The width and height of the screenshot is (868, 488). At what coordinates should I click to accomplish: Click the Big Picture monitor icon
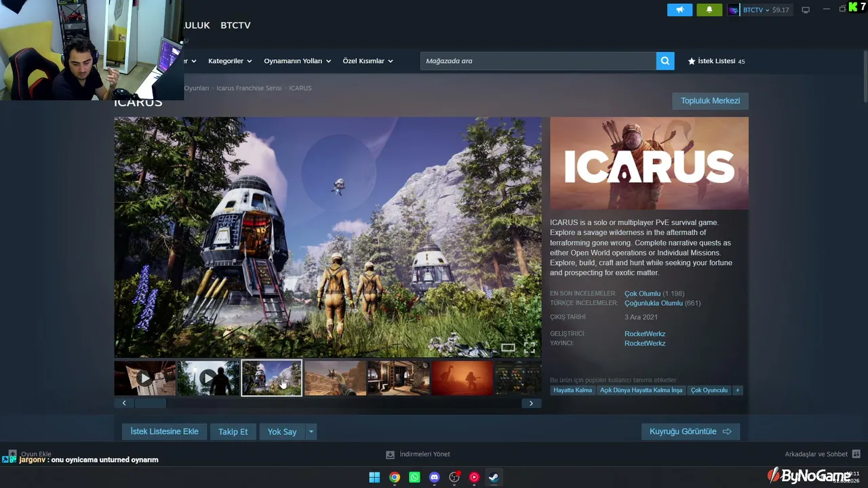tap(806, 10)
